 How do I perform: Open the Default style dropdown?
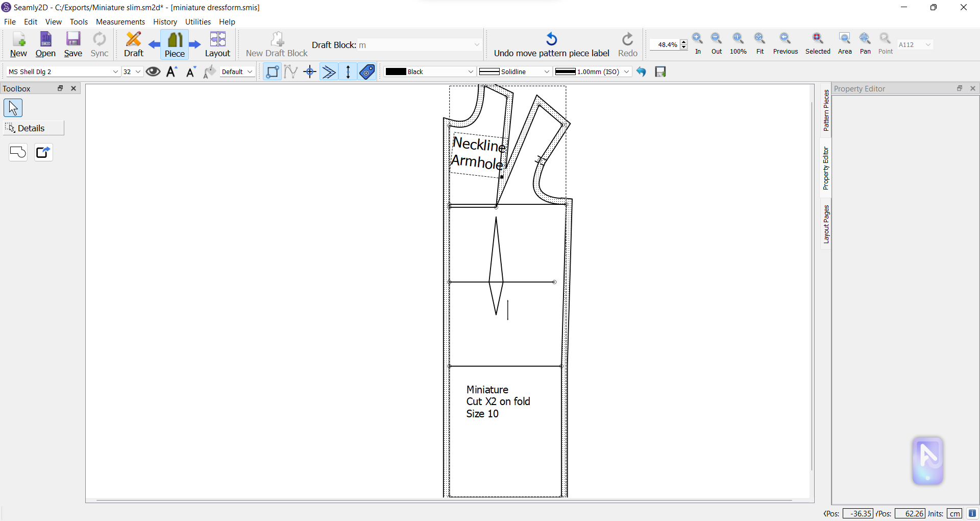pyautogui.click(x=237, y=72)
